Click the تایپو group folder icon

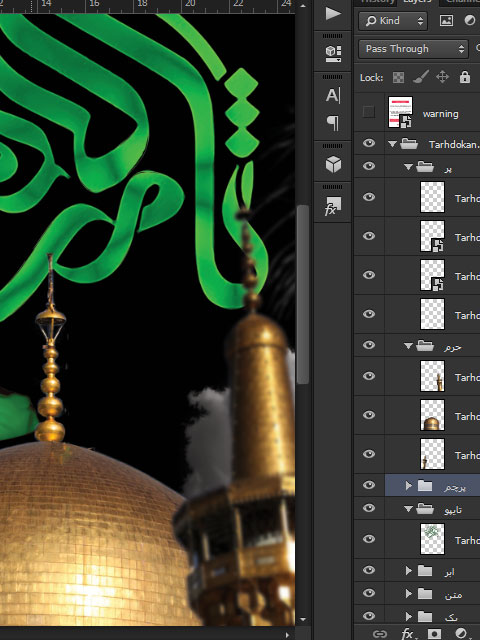point(424,509)
